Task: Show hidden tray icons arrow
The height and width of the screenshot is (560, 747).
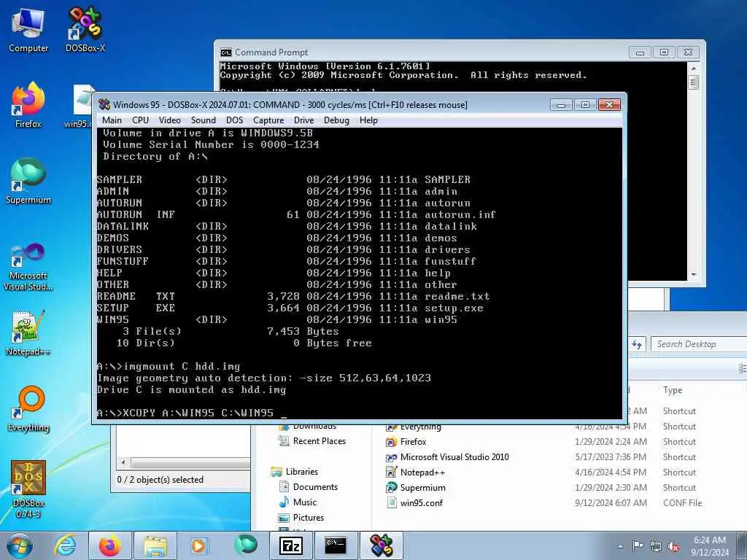Action: 620,546
